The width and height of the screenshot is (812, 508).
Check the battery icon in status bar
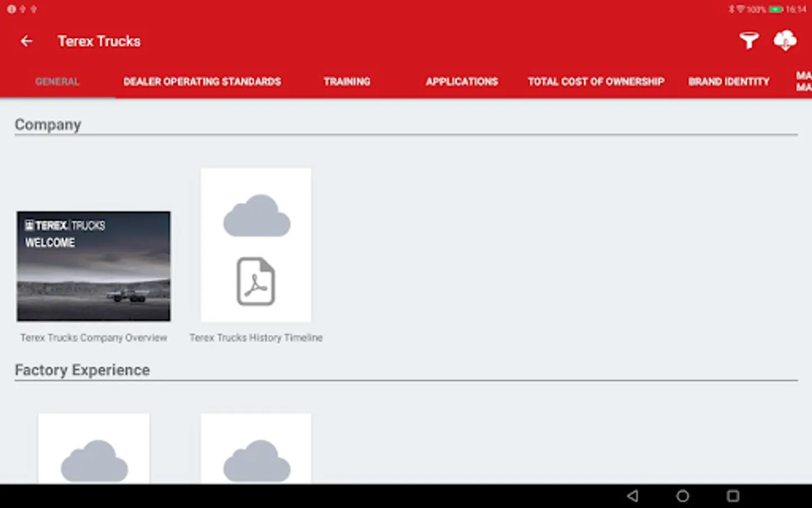tap(776, 10)
